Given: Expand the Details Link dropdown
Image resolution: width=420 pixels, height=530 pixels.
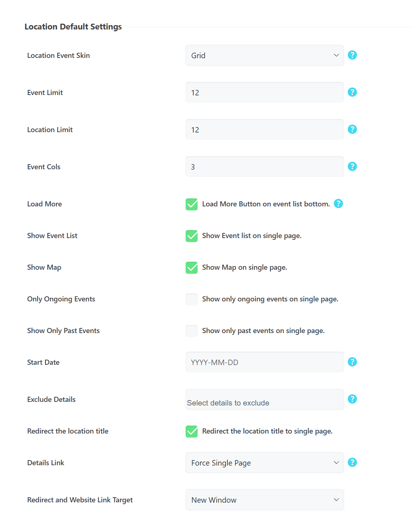Looking at the screenshot, I should tap(265, 463).
